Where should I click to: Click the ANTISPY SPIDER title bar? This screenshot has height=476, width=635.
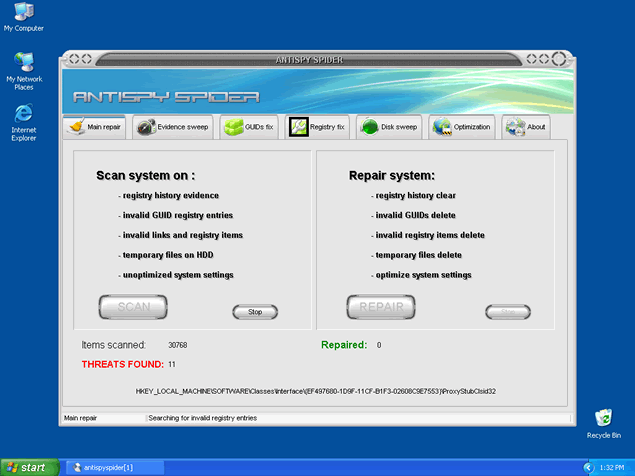pyautogui.click(x=309, y=59)
